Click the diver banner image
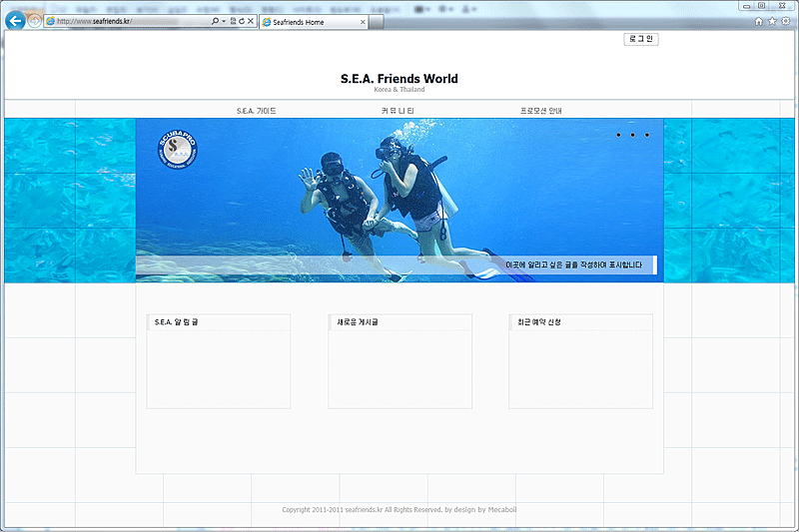The height and width of the screenshot is (532, 799). pyautogui.click(x=399, y=200)
